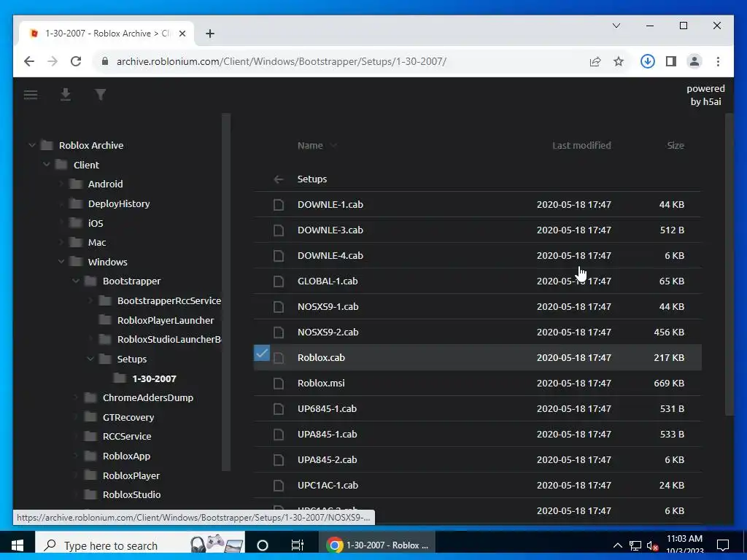Click the RCCService folder icon in tree

tap(90, 436)
